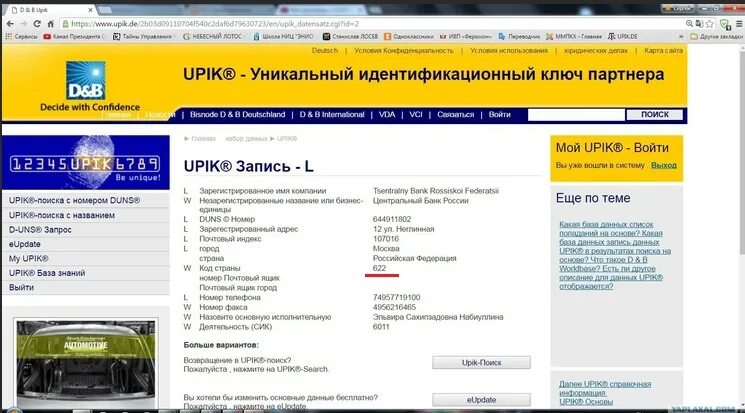Screen dimensions: 745x413
Task: Select the company name Tsentralny Bank Rossiskoi Federatsii
Action: [436, 191]
